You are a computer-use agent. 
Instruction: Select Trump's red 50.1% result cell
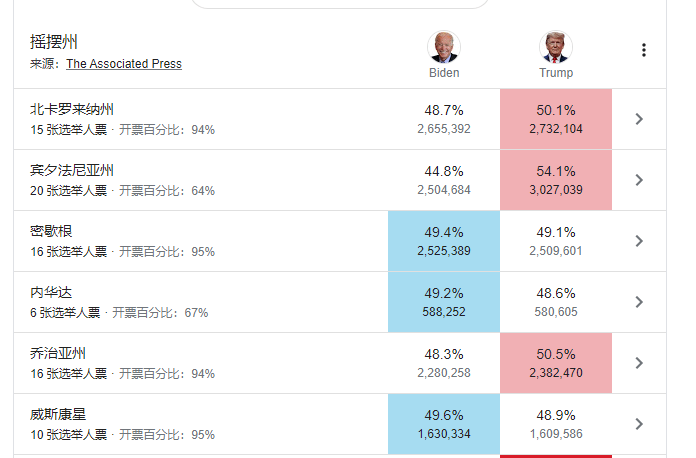tap(556, 119)
